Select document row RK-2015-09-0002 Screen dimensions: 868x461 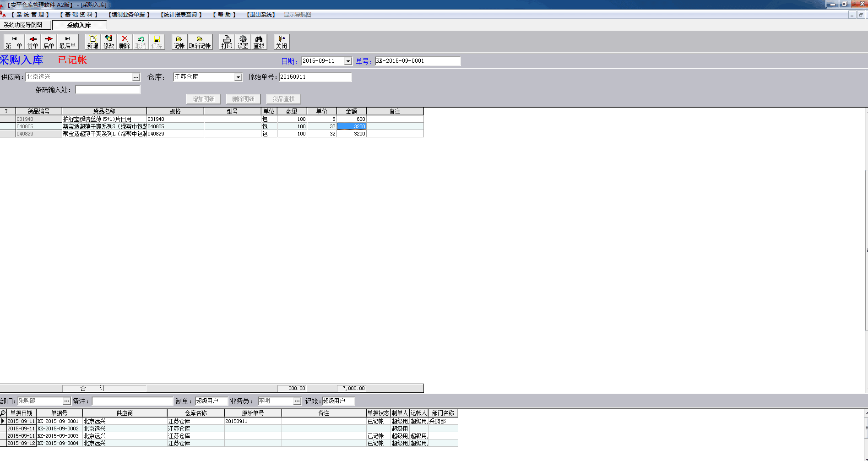click(229, 428)
